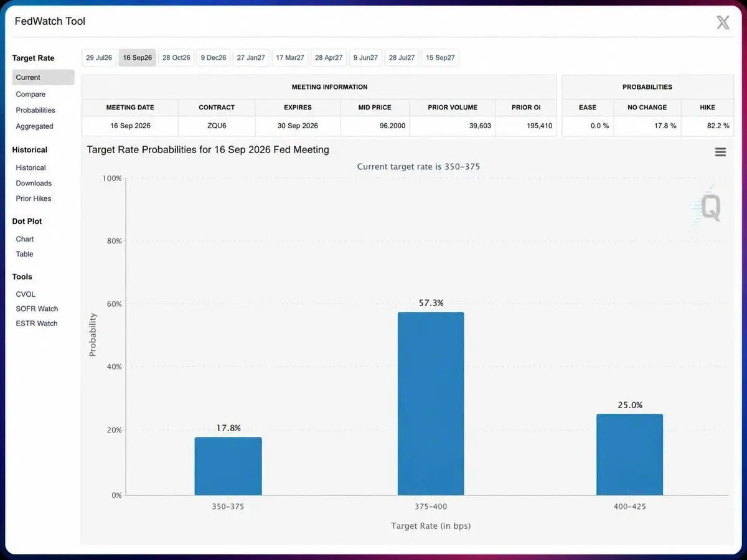
Task: Click the 195,410 prior OI cell
Action: click(x=526, y=126)
